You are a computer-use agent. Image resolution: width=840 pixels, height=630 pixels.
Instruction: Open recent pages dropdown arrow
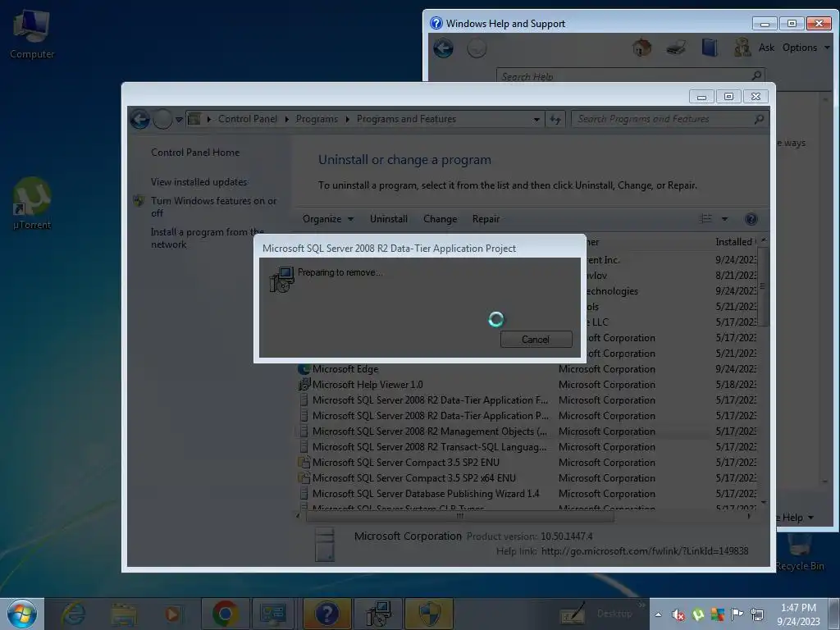tap(179, 119)
